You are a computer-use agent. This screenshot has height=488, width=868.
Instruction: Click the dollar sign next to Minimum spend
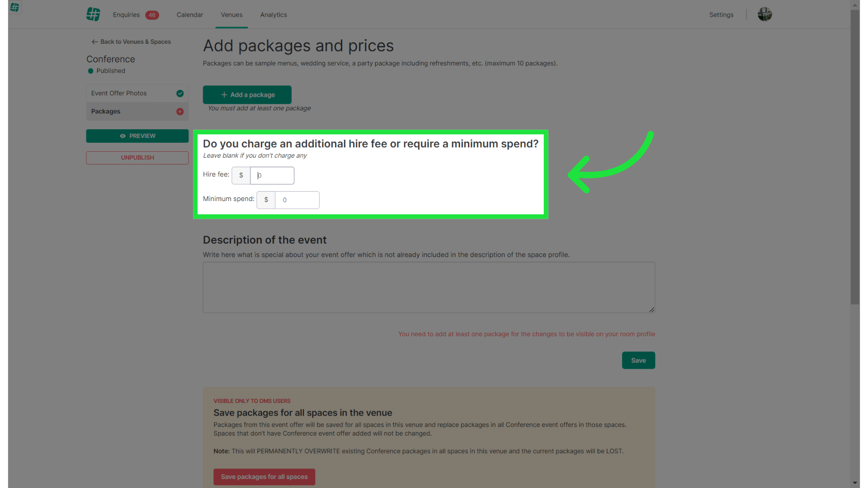(x=266, y=200)
